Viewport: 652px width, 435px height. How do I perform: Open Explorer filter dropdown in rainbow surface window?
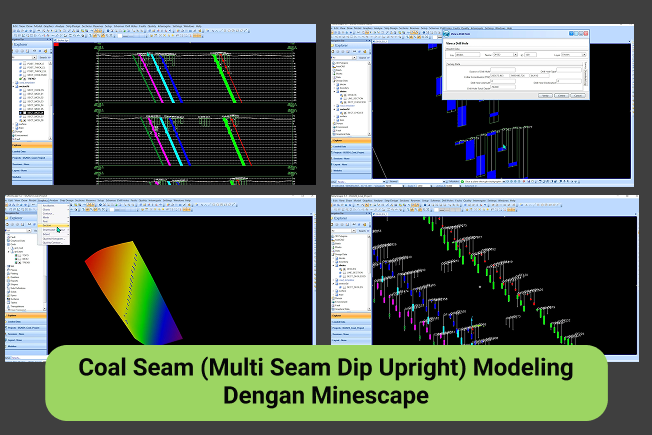click(29, 230)
